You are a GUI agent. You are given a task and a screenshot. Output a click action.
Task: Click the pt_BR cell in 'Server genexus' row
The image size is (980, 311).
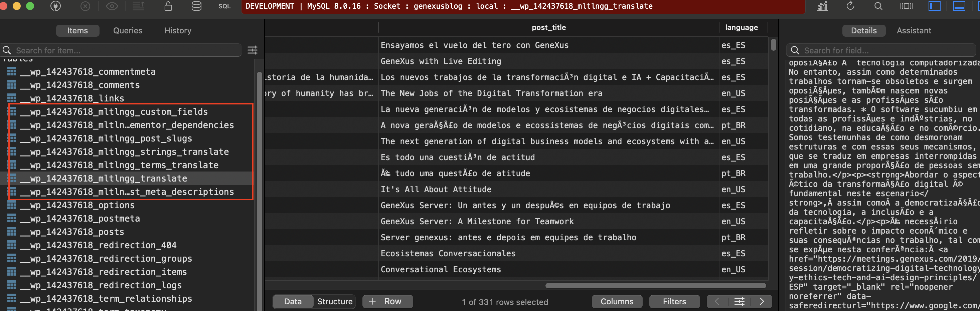[733, 237]
